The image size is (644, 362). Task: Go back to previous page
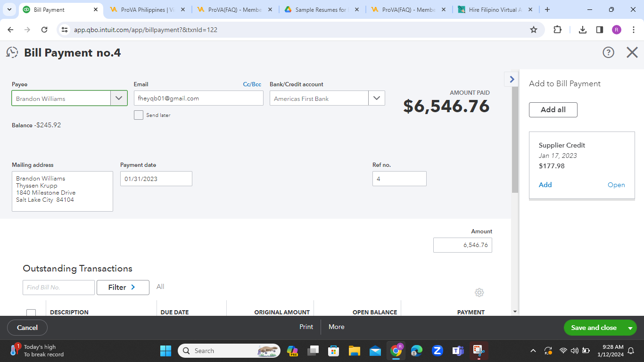(x=11, y=30)
